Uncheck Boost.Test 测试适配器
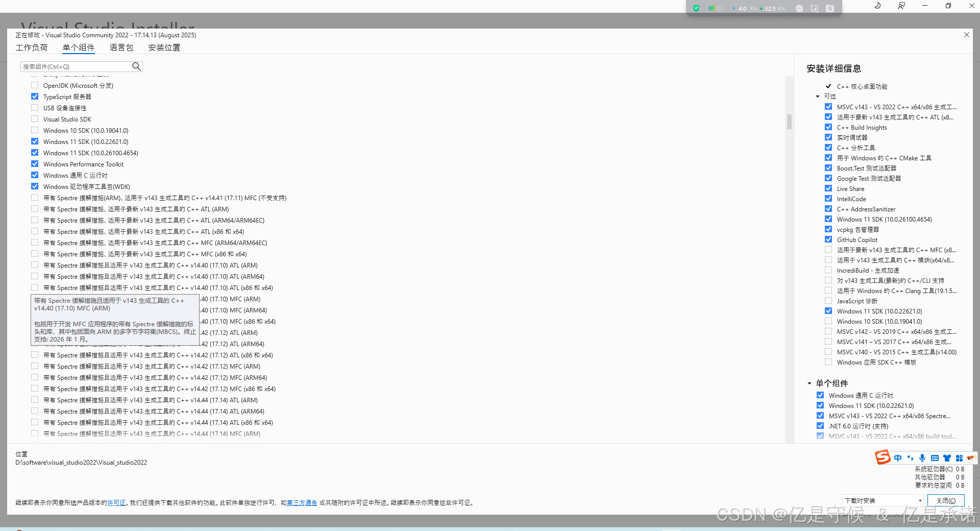This screenshot has width=980, height=531. [828, 168]
